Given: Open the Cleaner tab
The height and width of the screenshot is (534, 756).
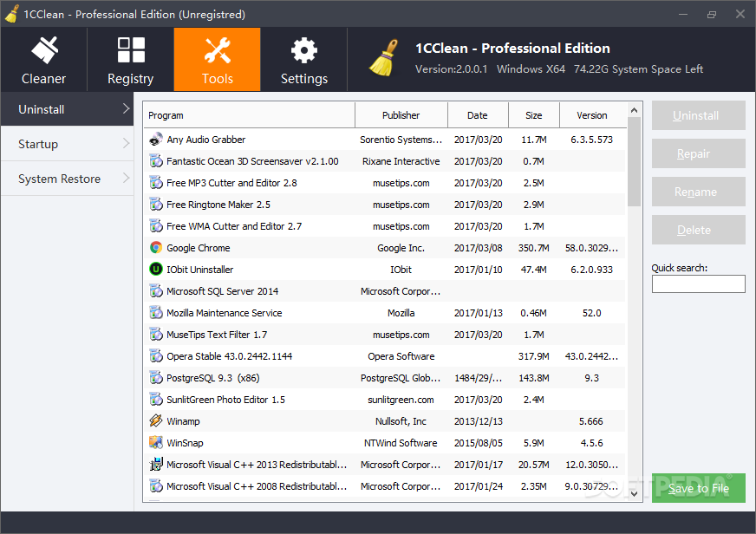Looking at the screenshot, I should pyautogui.click(x=44, y=59).
